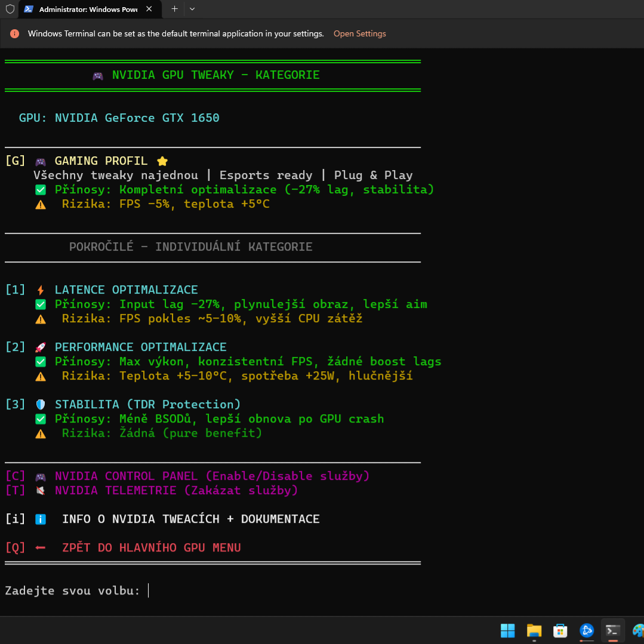Click the green checkmark under STABILITA
Viewport: 644px width, 644px height.
(x=41, y=419)
